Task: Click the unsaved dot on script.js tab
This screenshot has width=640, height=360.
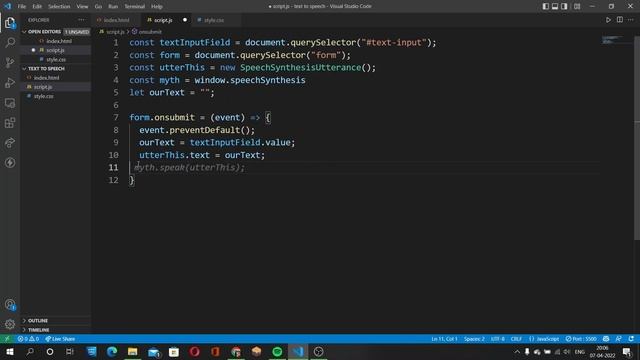Action: (x=185, y=20)
